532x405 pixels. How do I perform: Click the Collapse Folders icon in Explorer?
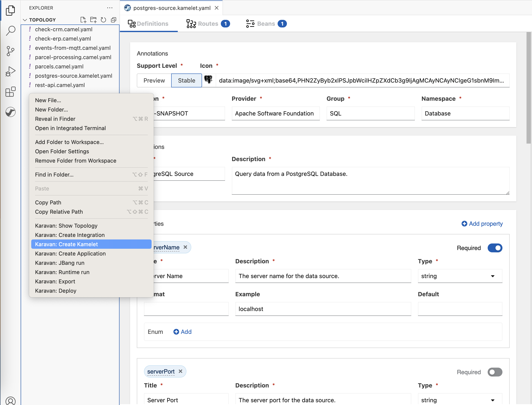pos(114,20)
